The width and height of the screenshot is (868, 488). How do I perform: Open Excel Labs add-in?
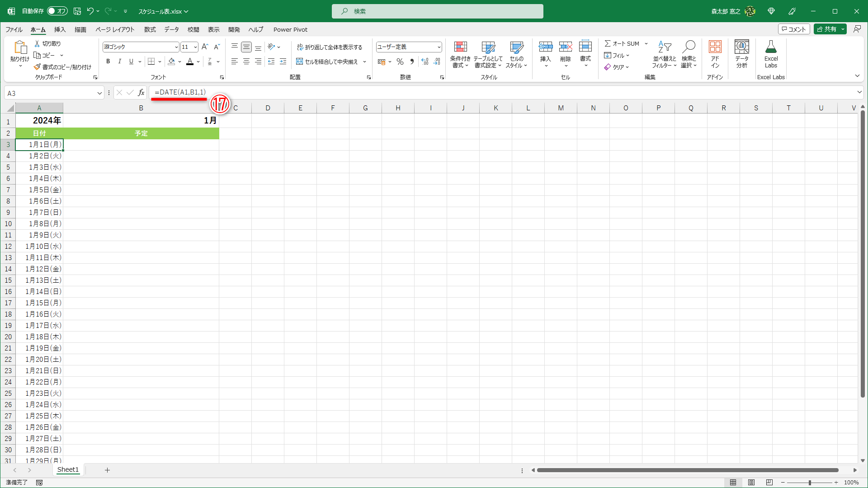click(771, 55)
